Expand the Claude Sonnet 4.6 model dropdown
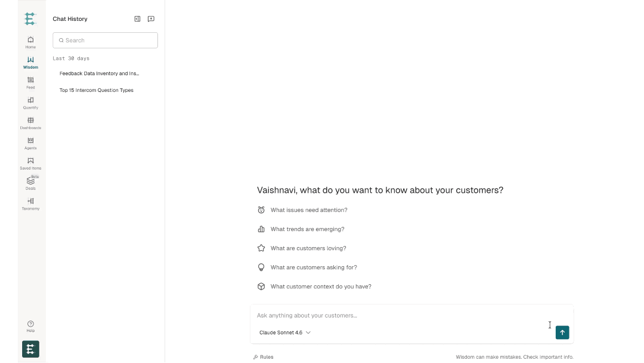 (284, 333)
